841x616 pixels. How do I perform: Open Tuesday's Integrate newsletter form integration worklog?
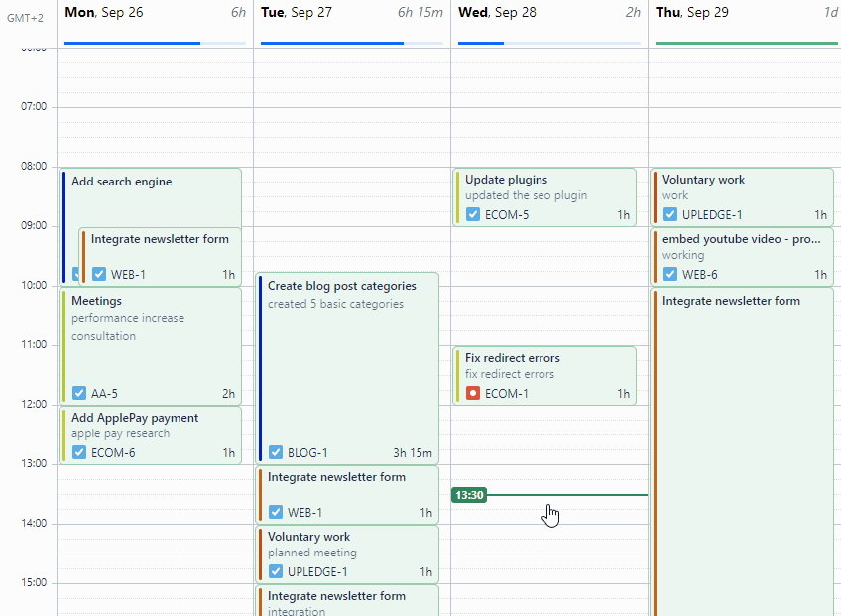(x=347, y=601)
